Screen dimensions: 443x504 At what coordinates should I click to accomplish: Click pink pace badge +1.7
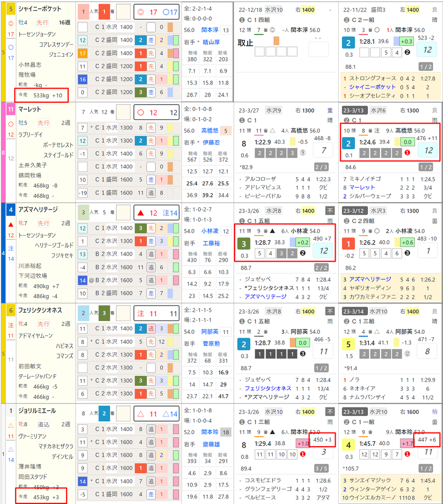tap(407, 444)
